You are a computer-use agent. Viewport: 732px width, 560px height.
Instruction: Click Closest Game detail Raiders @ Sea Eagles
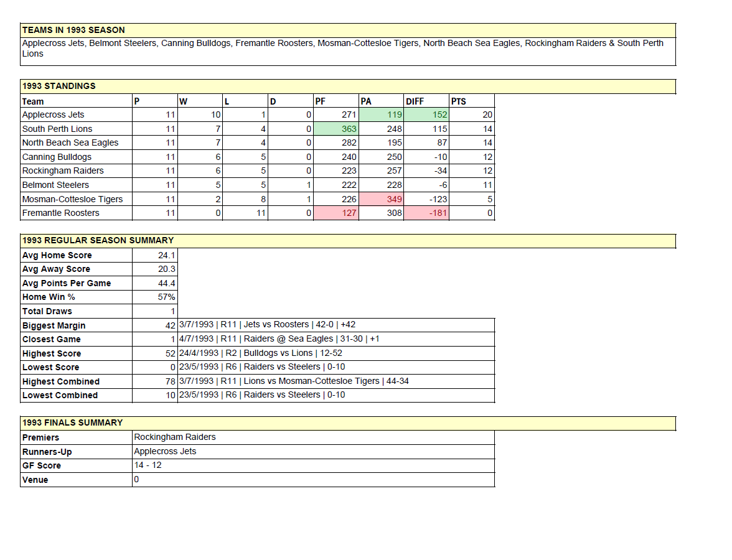(279, 339)
